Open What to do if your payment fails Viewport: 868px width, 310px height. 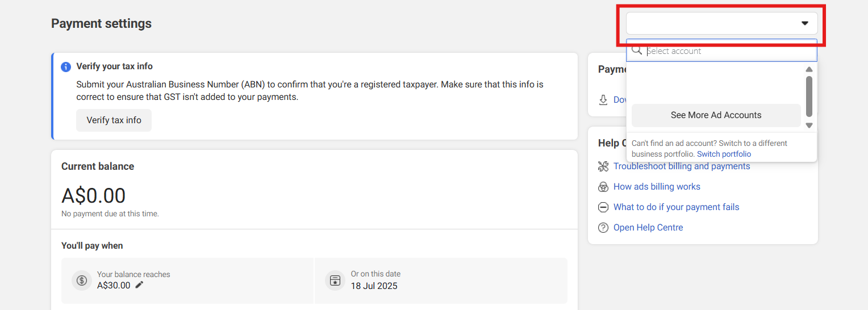676,207
